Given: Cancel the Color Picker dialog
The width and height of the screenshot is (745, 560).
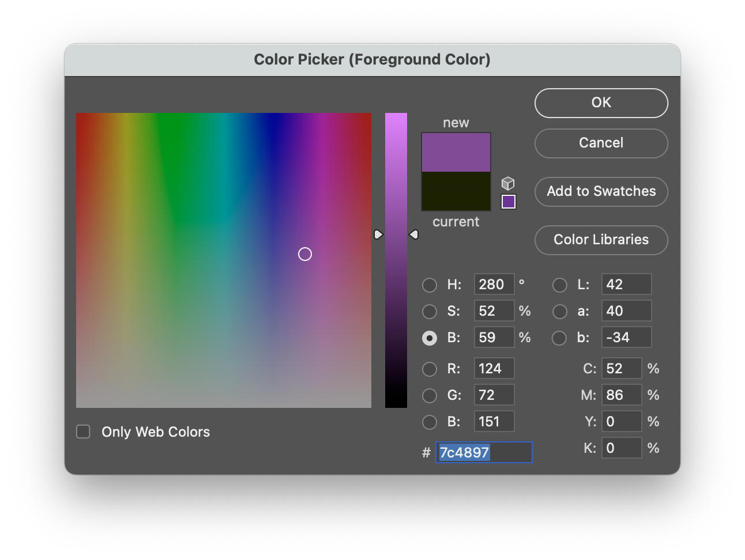Looking at the screenshot, I should coord(601,143).
